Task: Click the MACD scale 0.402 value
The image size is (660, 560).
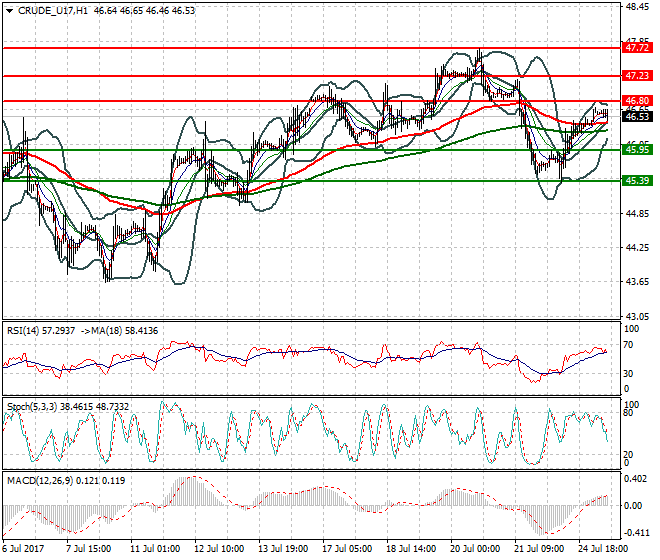Action: 636,480
